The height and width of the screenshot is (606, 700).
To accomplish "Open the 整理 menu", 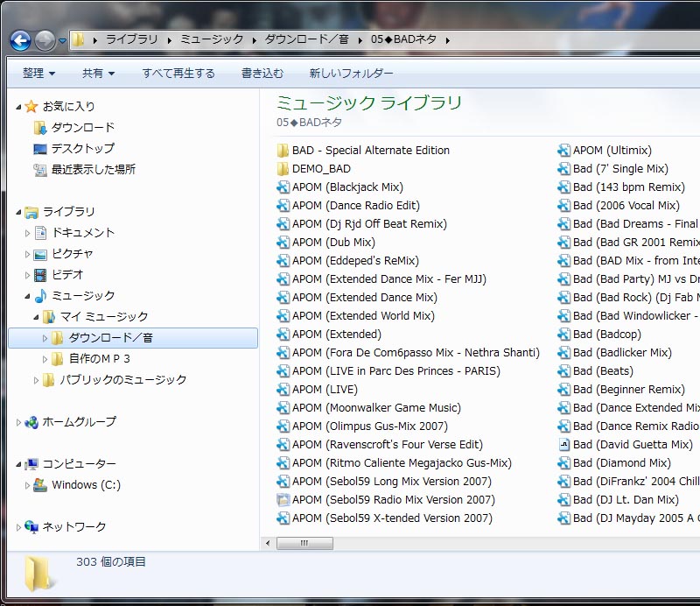I will coord(38,73).
